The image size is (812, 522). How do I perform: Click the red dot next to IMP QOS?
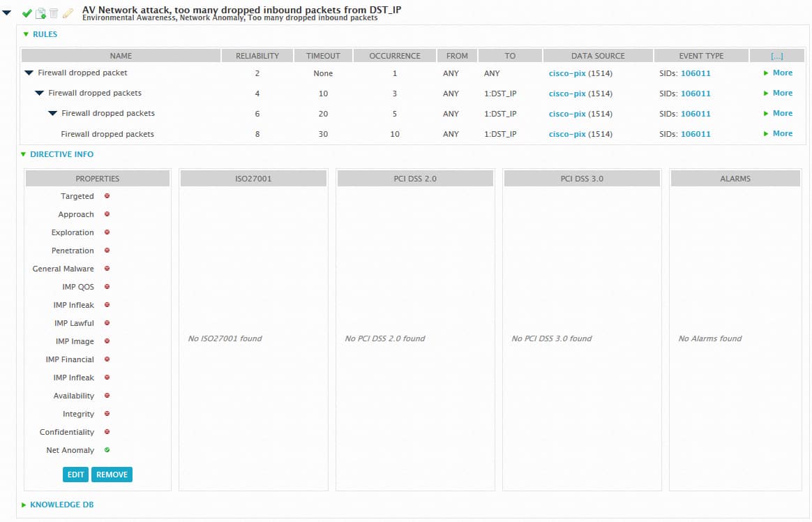(107, 286)
